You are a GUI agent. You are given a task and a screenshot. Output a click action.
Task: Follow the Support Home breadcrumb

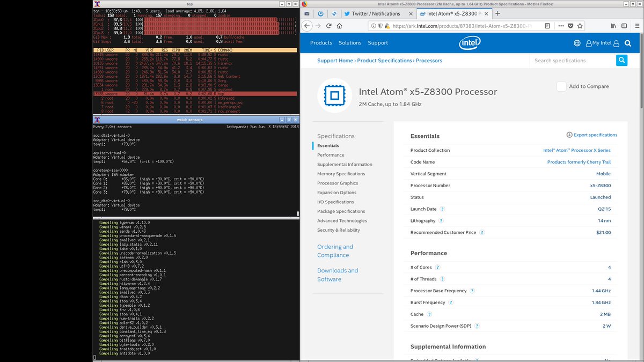pyautogui.click(x=335, y=61)
